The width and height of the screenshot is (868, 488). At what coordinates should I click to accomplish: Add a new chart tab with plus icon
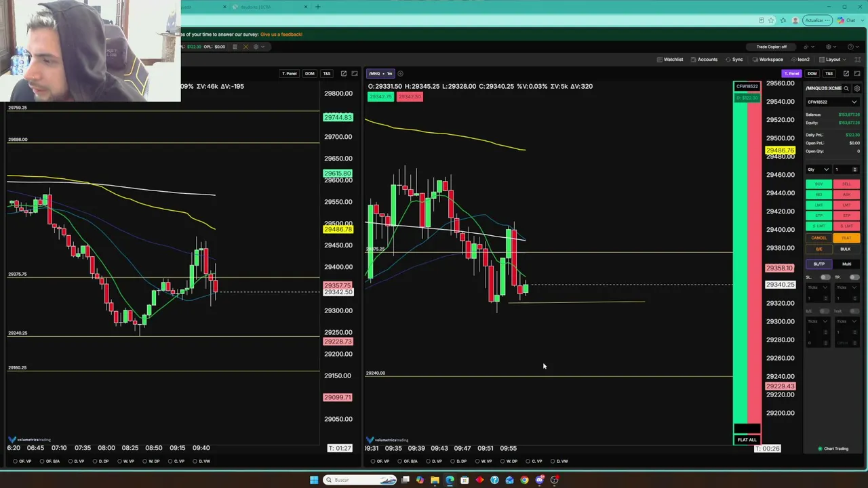(x=400, y=73)
